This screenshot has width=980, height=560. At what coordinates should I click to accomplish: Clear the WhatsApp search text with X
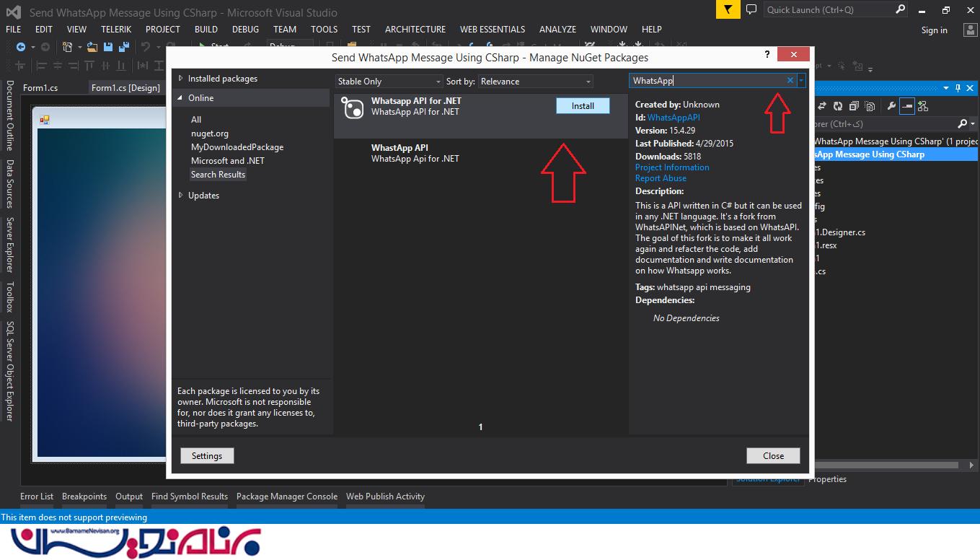pyautogui.click(x=790, y=81)
